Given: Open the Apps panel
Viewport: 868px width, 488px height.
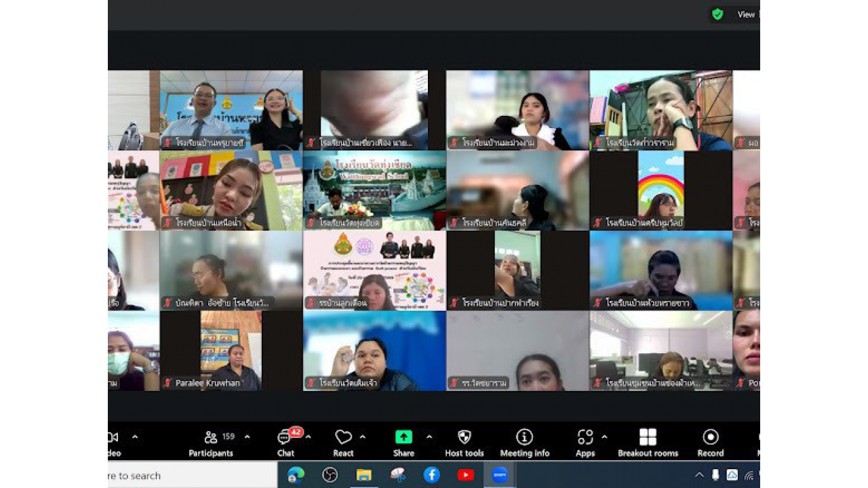Looking at the screenshot, I should [585, 442].
